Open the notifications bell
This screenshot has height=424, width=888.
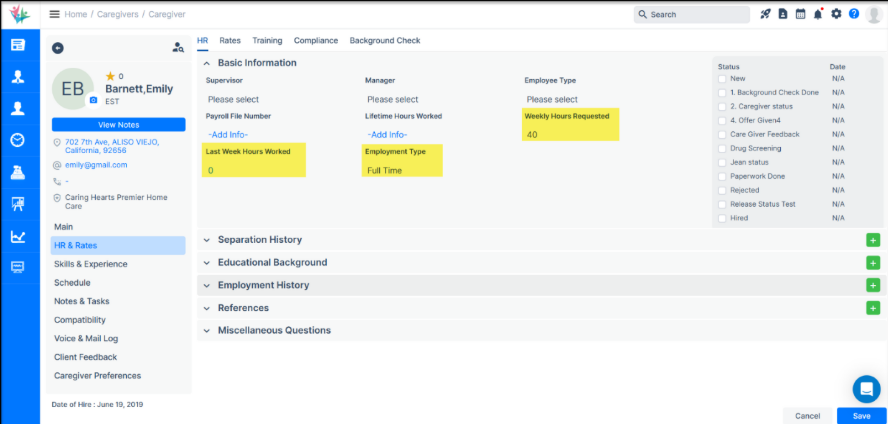tap(818, 14)
